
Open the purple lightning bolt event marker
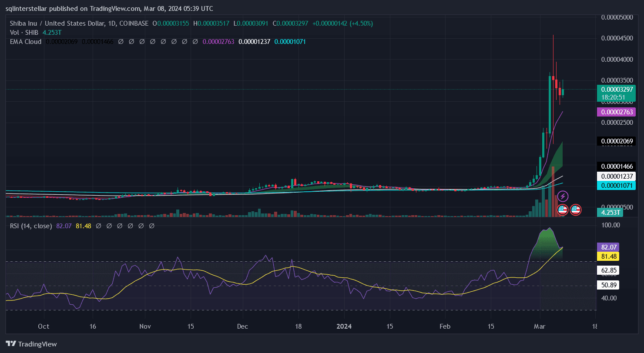click(563, 196)
